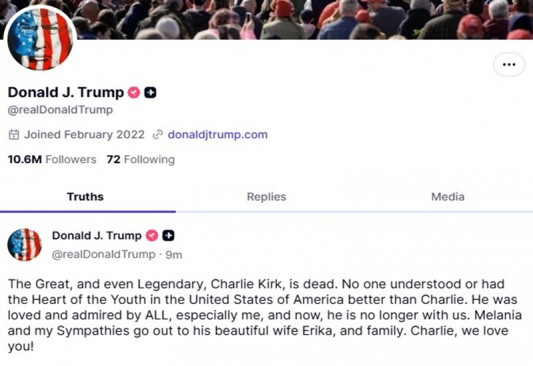
Task: Click the calendar icon next to Joined date
Action: 14,135
